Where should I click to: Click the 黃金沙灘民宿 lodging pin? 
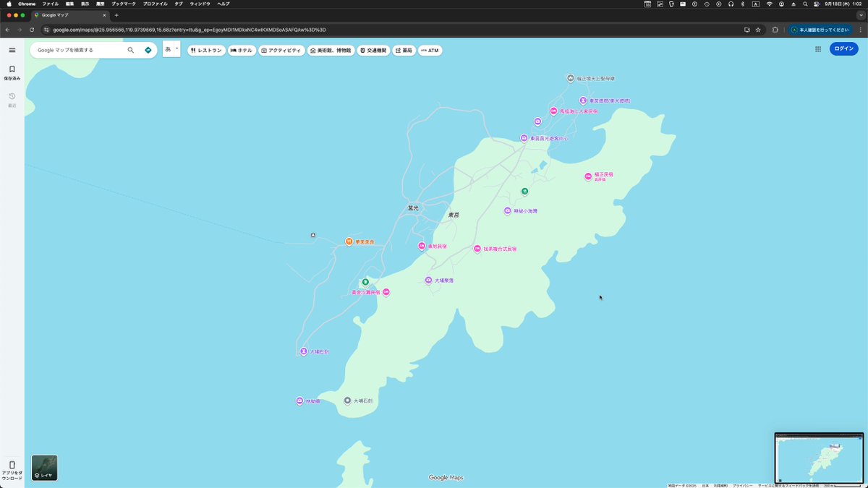pos(386,292)
